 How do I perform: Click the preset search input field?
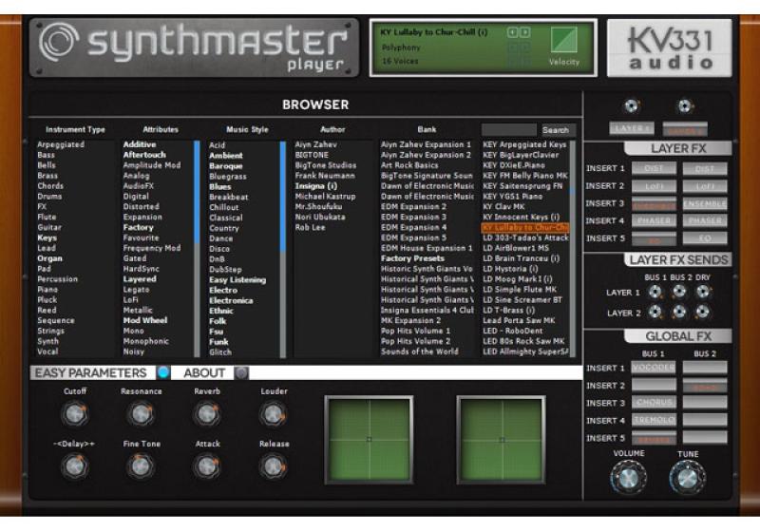coord(509,129)
